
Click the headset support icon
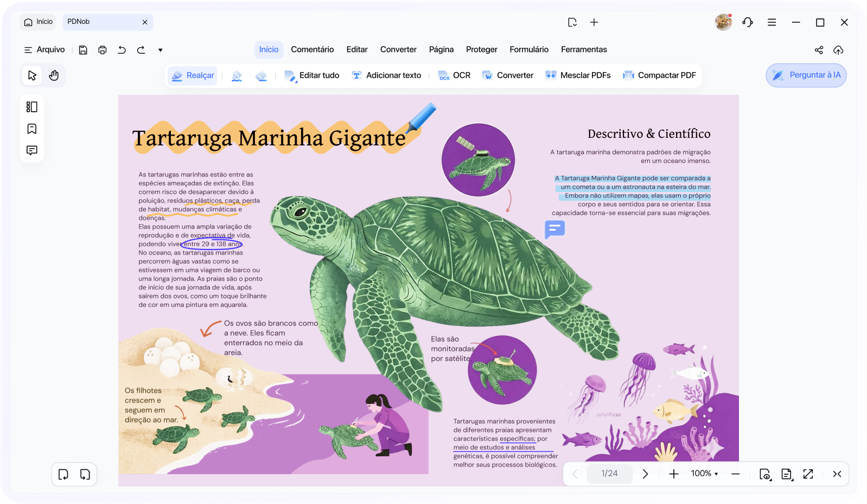748,22
